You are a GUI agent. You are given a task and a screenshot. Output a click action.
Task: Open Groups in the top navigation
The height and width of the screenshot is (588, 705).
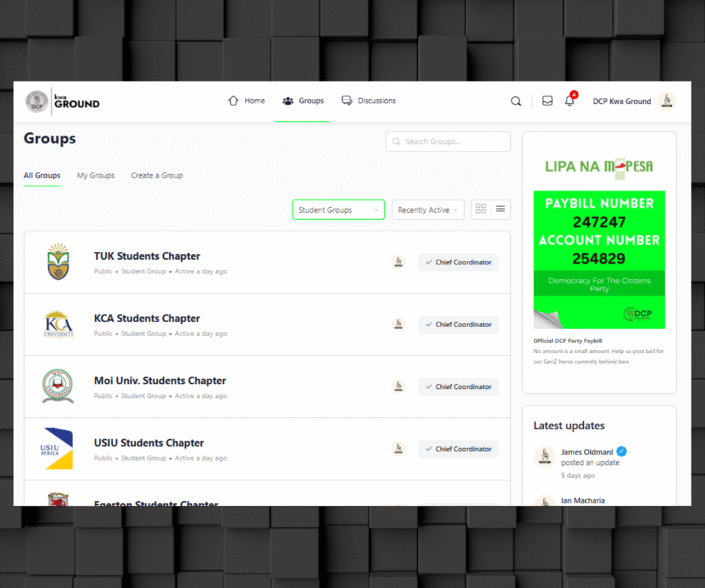click(x=303, y=101)
